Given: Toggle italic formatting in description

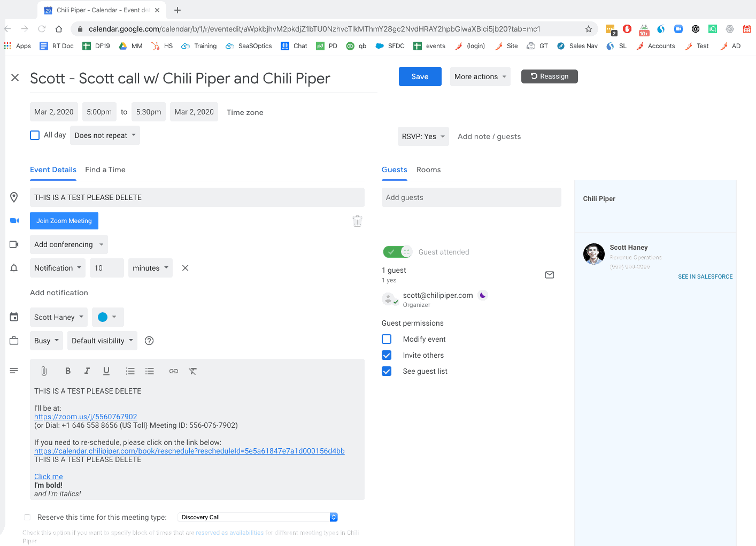Looking at the screenshot, I should [87, 371].
